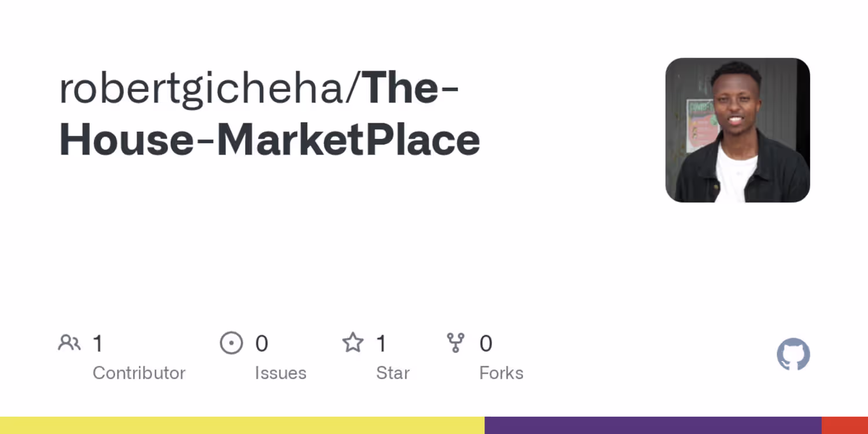The height and width of the screenshot is (434, 868).
Task: Click the star count number 1
Action: coord(381,344)
